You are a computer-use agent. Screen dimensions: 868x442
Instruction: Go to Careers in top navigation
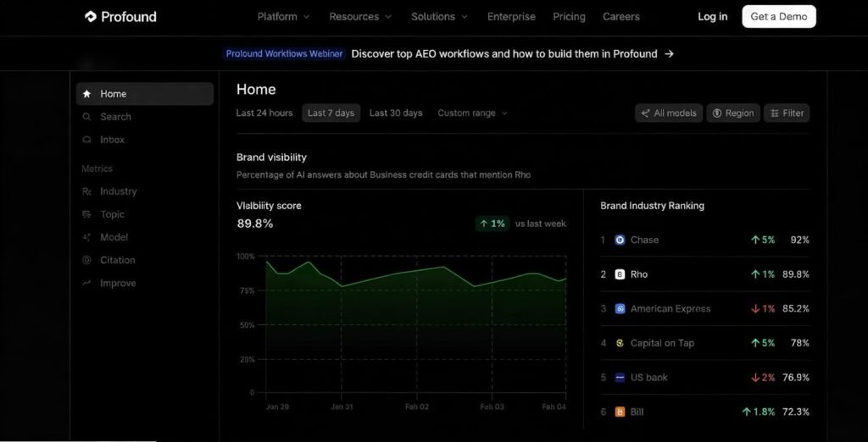621,17
